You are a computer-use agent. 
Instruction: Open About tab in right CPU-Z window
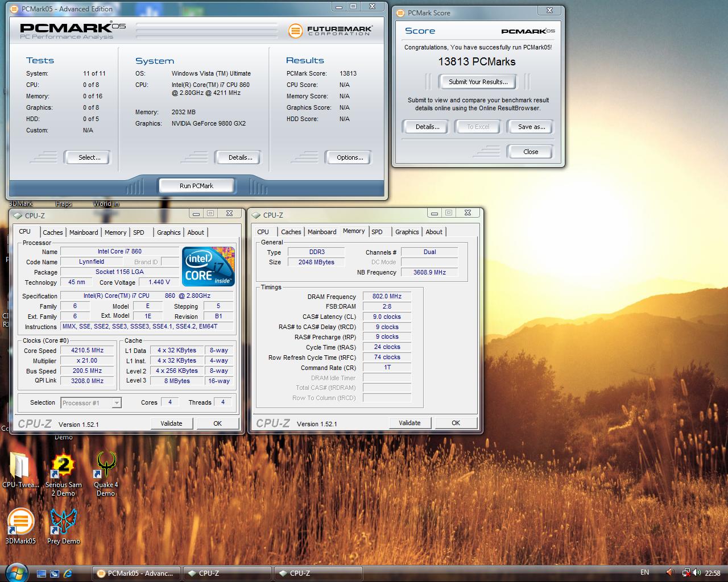pos(434,232)
